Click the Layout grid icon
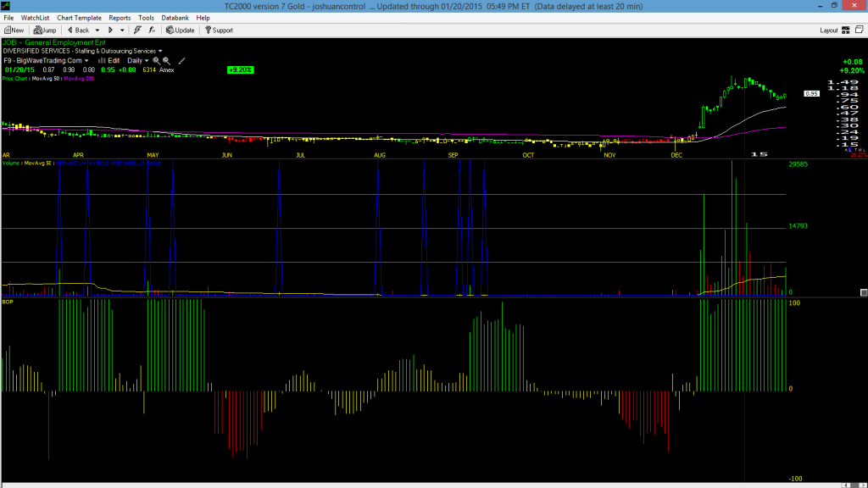868x488 pixels. [x=846, y=30]
